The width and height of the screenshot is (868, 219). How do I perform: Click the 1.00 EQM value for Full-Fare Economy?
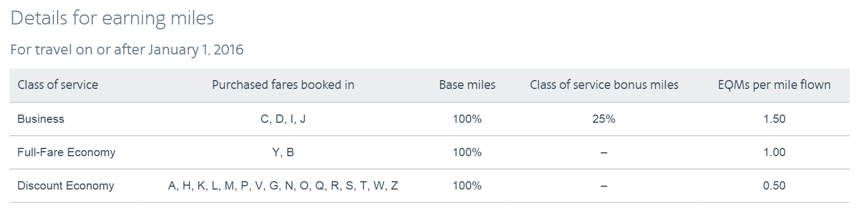774,152
